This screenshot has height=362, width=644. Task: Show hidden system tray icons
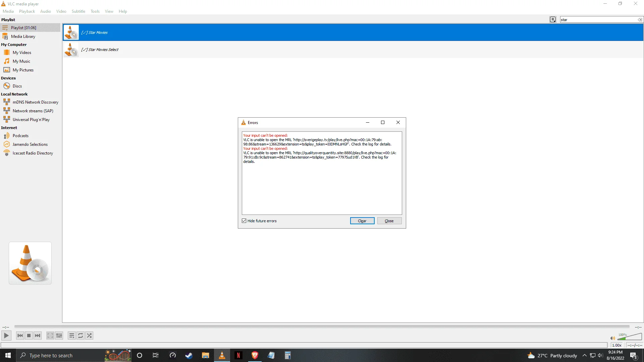585,356
